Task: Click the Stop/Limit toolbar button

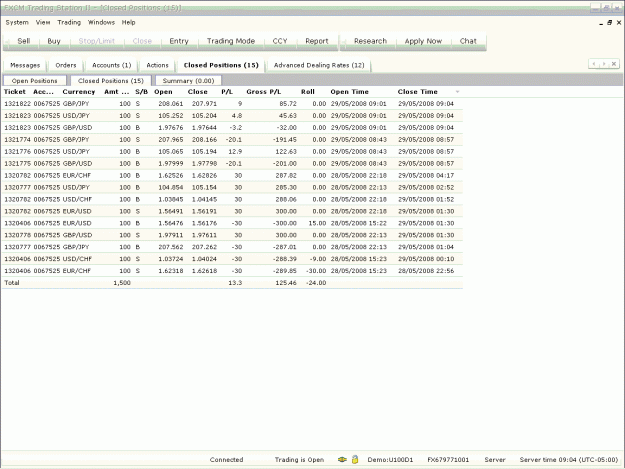Action: tap(96, 41)
